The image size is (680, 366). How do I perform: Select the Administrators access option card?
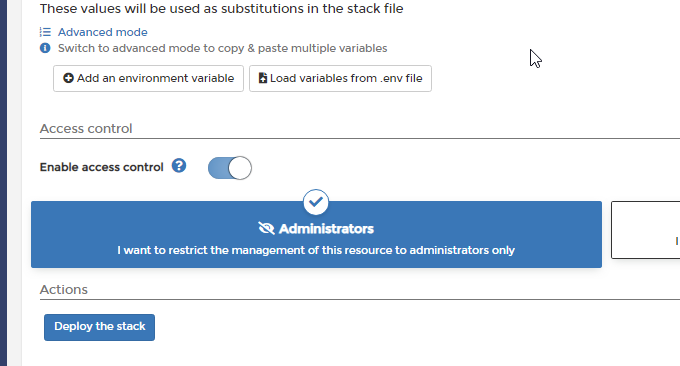(x=316, y=234)
